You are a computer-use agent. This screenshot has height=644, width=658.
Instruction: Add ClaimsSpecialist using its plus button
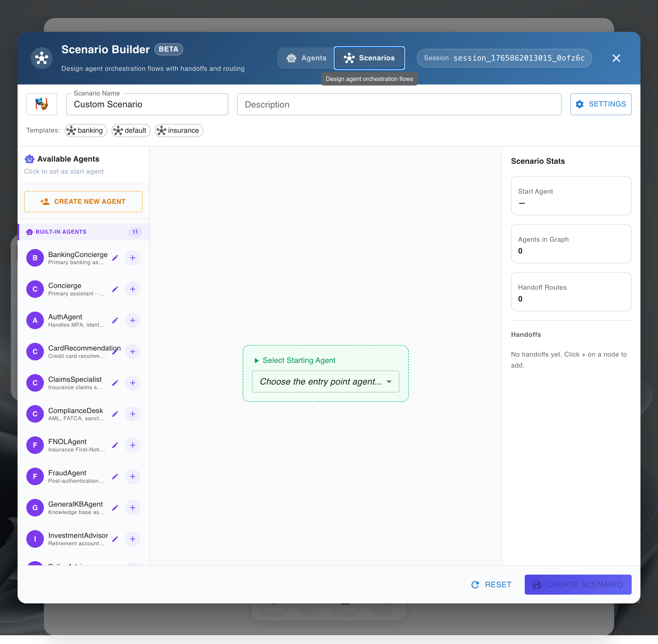(x=132, y=383)
